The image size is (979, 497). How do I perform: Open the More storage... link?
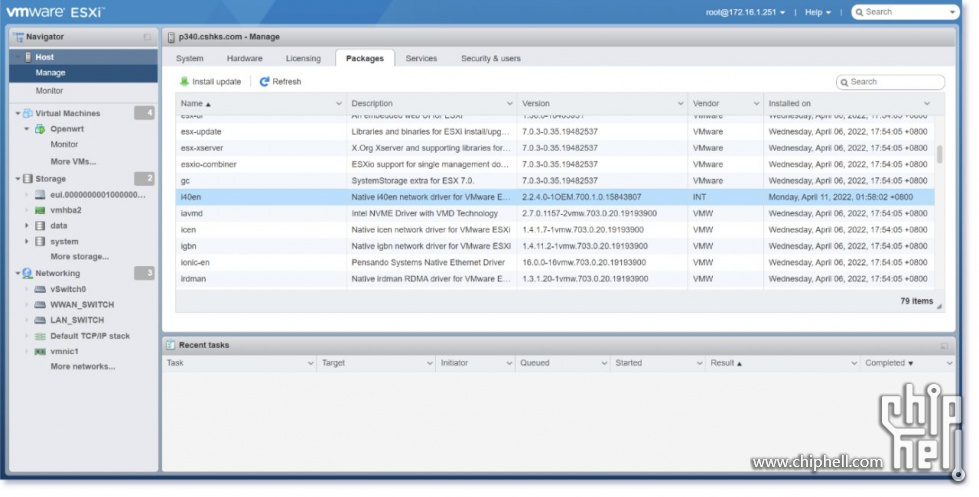click(x=79, y=257)
